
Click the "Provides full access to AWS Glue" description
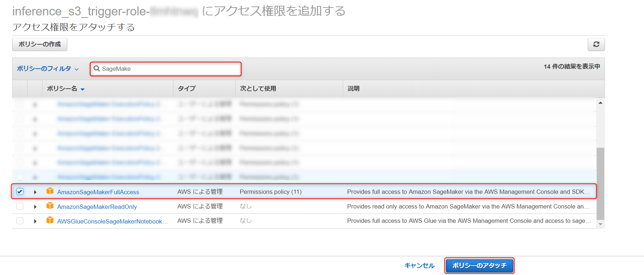(469, 221)
